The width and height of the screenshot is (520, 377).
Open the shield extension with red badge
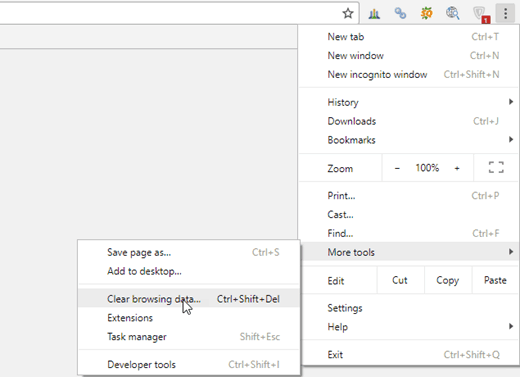point(481,15)
